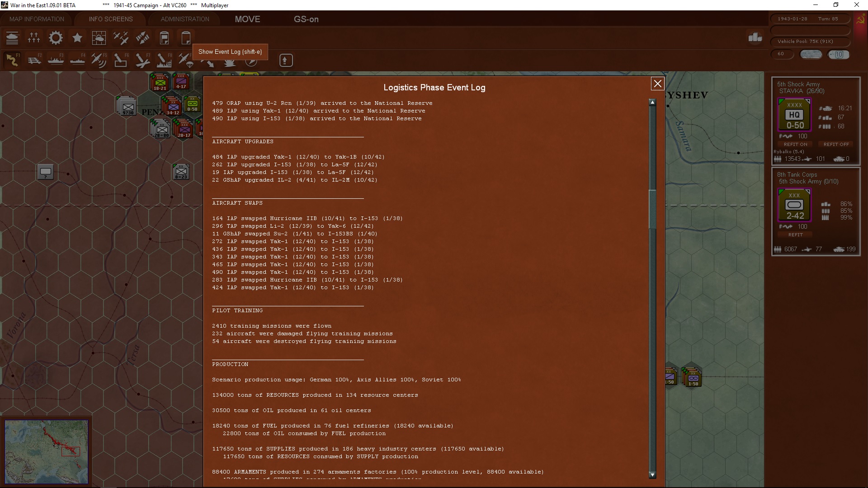This screenshot has height=488, width=868.
Task: Show the weather map icon
Action: (x=99, y=38)
